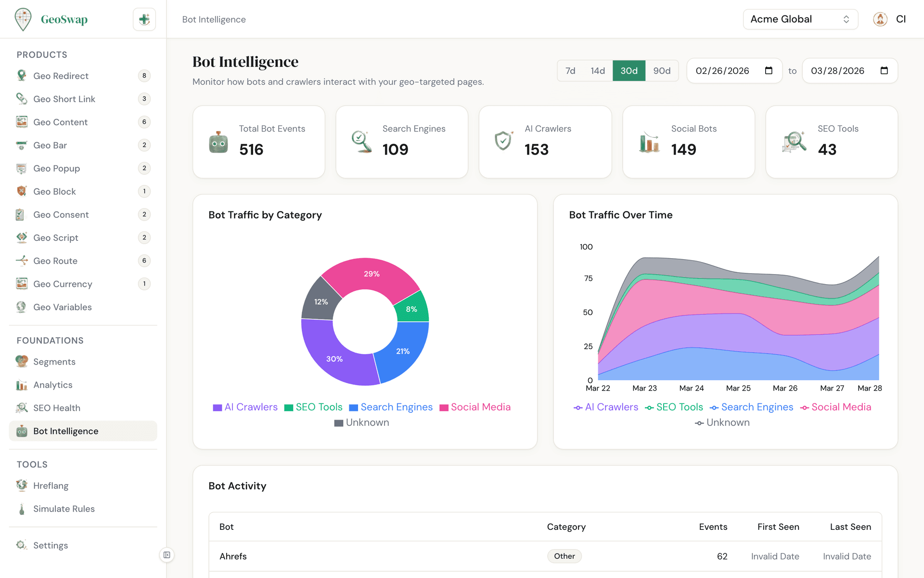Open Geo Short Link from the sidebar
924x578 pixels.
tap(64, 99)
